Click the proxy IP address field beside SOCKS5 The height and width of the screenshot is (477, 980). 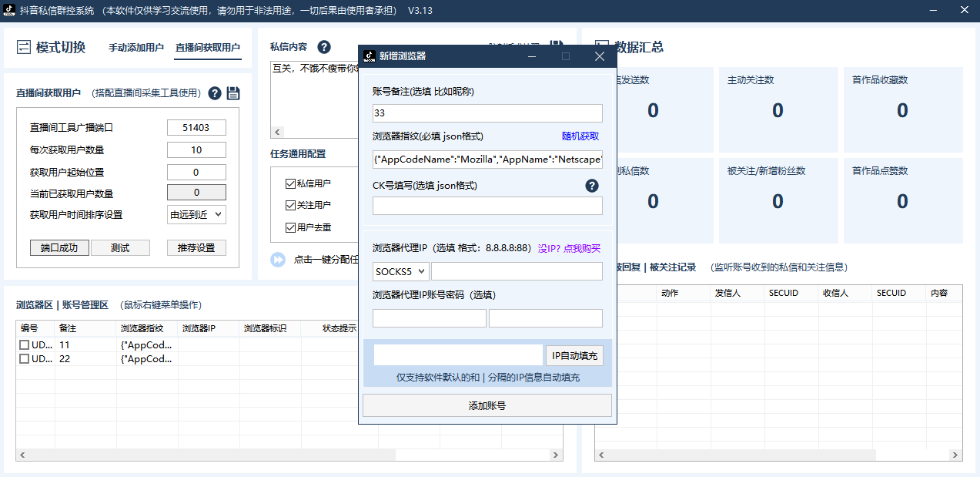517,271
